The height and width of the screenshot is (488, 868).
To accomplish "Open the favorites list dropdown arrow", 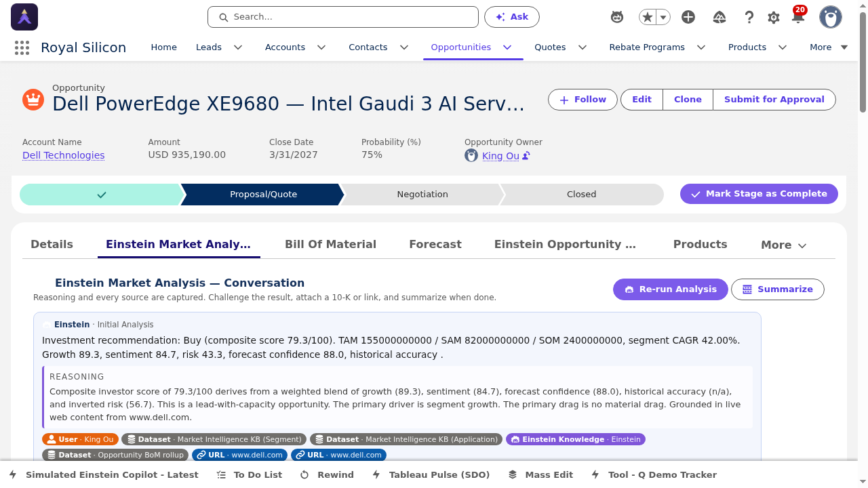I will [663, 17].
